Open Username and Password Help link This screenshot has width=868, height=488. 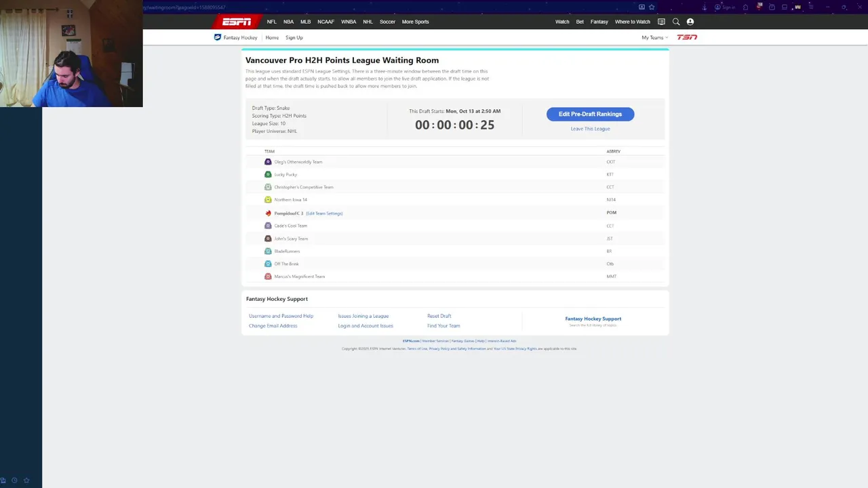(281, 316)
